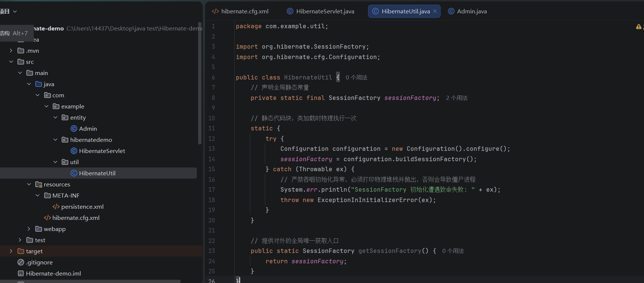
Task: Click the Hibernate-demo.iml file icon
Action: tap(21, 273)
